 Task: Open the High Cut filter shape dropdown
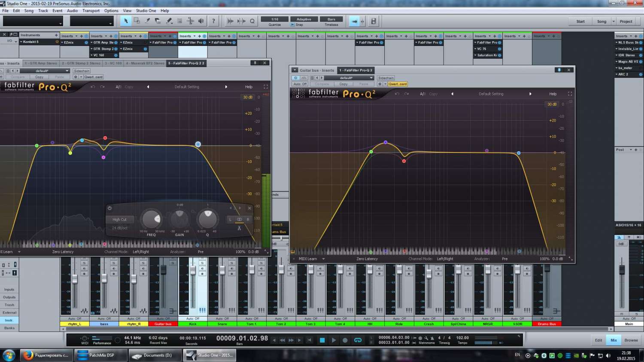point(119,219)
